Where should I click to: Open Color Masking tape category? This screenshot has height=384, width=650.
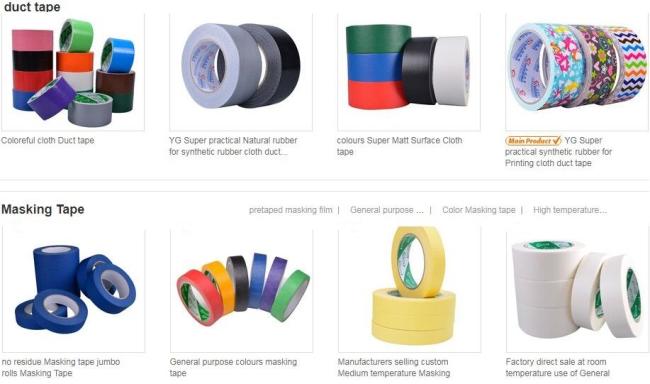(479, 210)
